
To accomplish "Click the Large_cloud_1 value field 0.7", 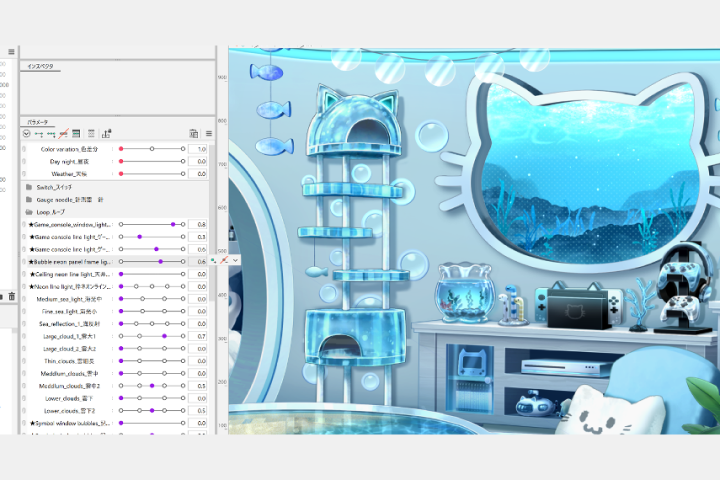I will click(198, 336).
